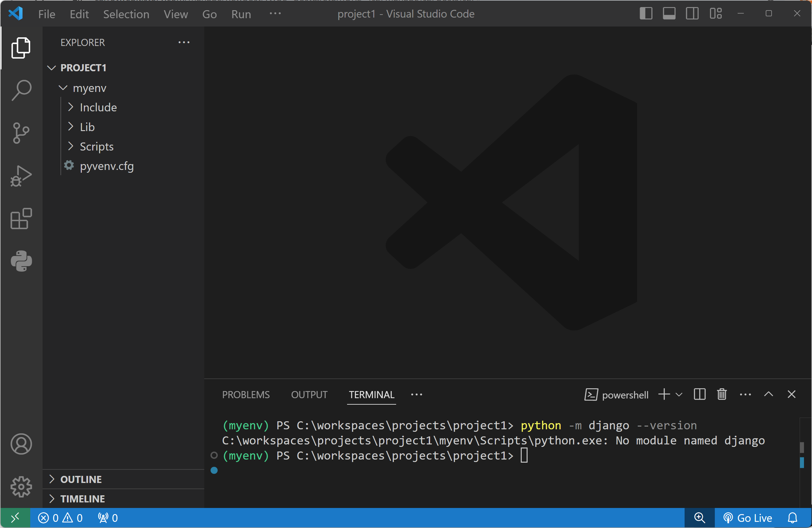Toggle primary side bar visibility
The image size is (812, 528).
(646, 14)
